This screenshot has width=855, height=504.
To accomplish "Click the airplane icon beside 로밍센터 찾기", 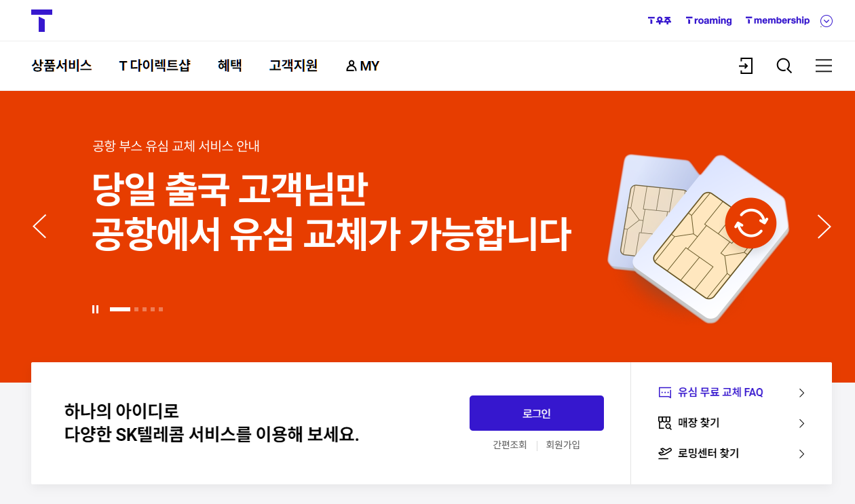I will [665, 454].
